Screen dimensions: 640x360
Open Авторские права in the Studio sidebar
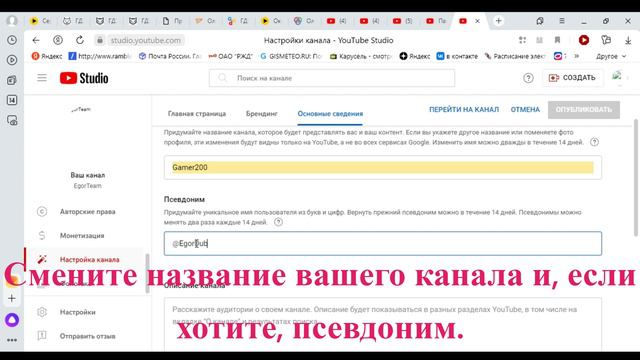tap(87, 211)
